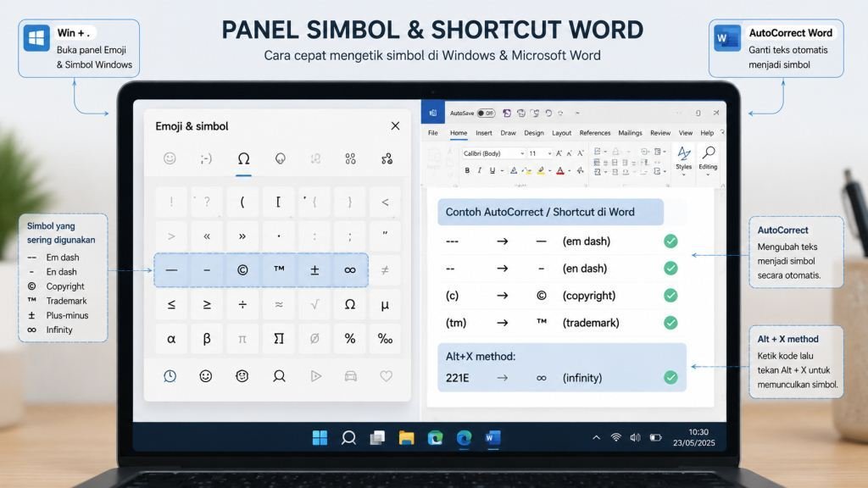
Task: Switch to the View ribbon tab
Action: click(685, 133)
